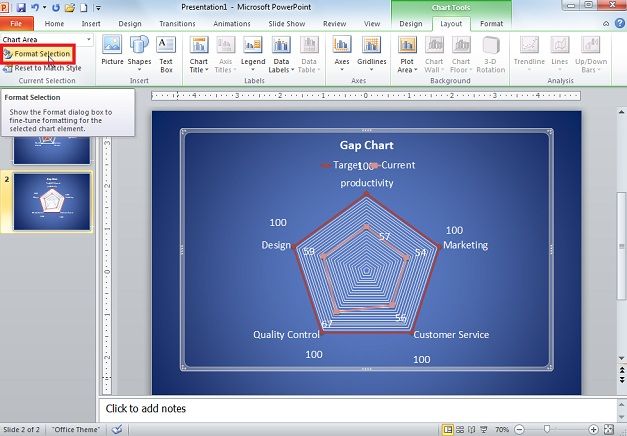Click Reset to Match Style
The height and width of the screenshot is (436, 627).
[x=42, y=68]
